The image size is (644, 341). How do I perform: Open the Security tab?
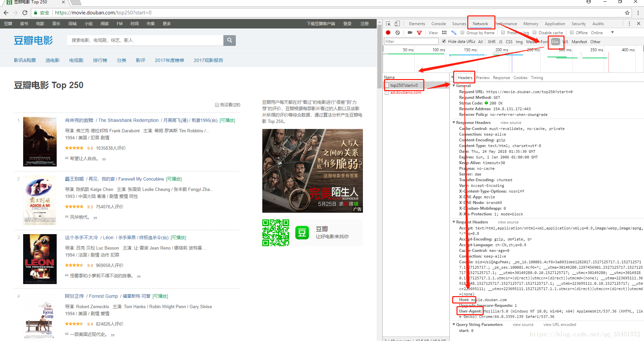[x=579, y=24]
